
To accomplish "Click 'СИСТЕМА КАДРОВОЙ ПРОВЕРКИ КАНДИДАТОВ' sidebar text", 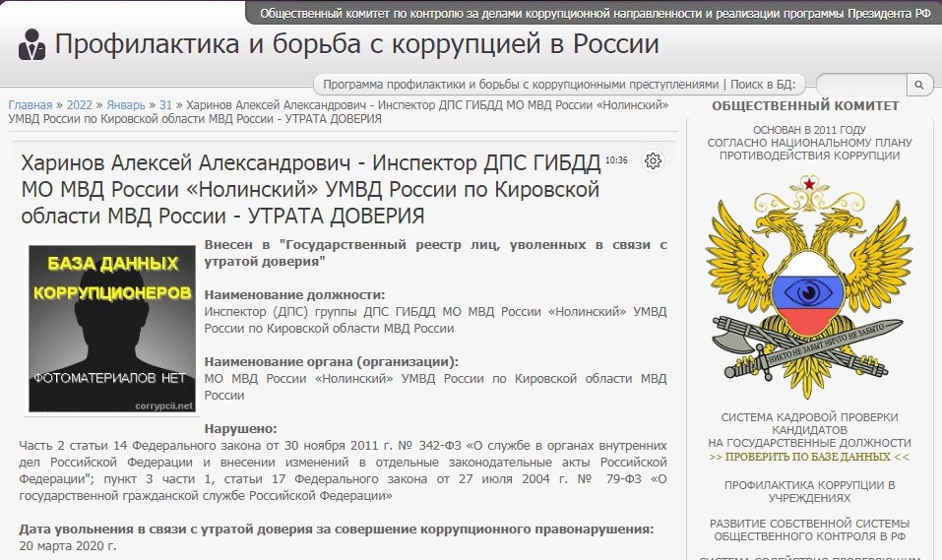I will tap(809, 423).
